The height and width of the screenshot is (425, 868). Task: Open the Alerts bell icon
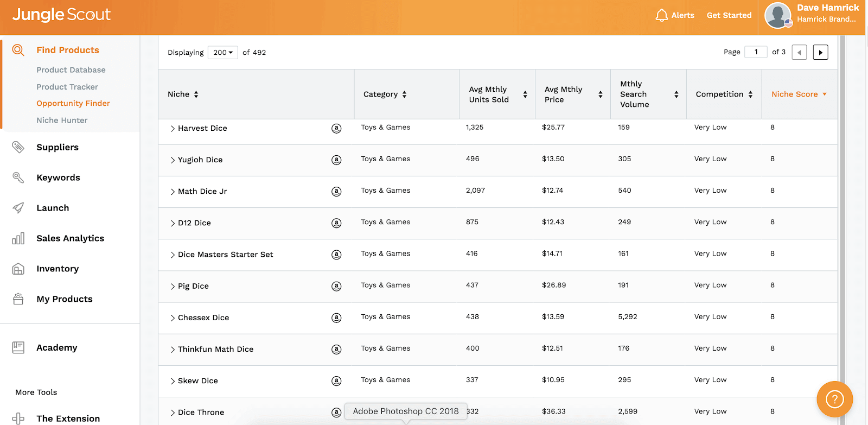[661, 15]
